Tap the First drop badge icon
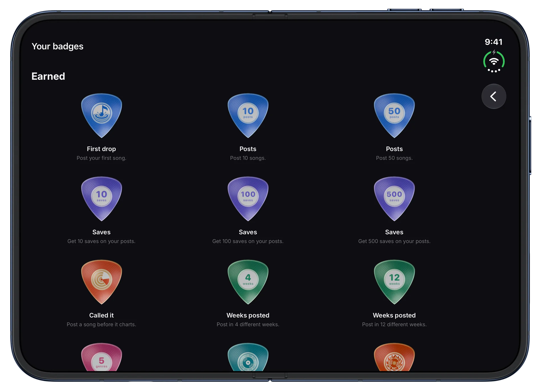Screen dimensions: 540x392 101,116
